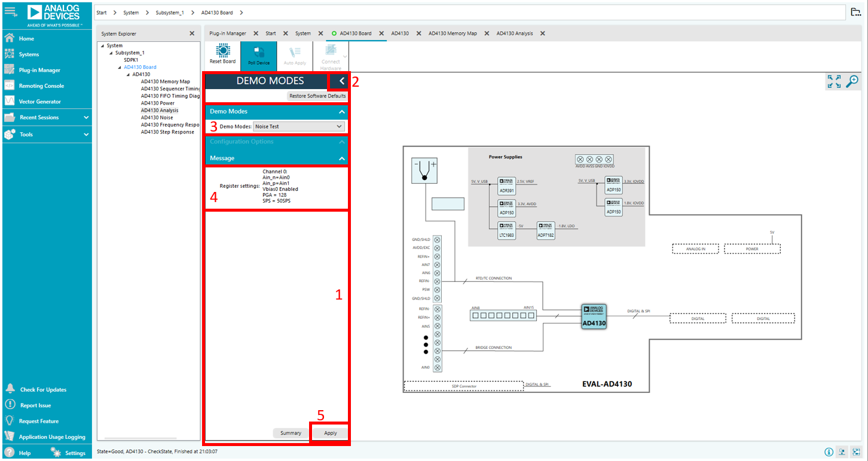Switch to the AD4130 Memory Map tab
The width and height of the screenshot is (868, 461).
click(453, 33)
